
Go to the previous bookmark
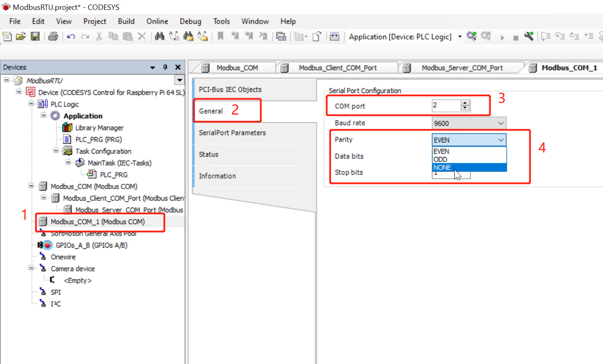coord(235,37)
